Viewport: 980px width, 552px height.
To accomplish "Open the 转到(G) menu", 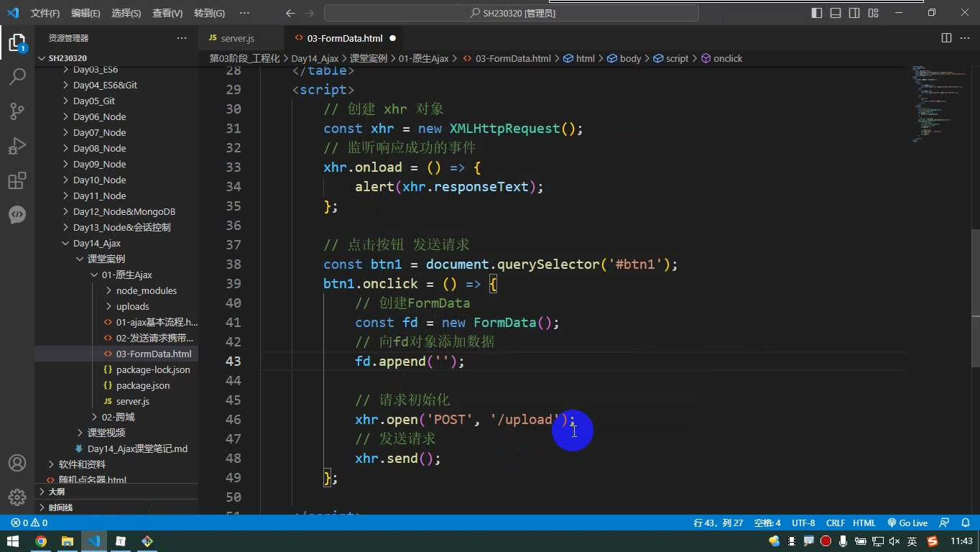I will tap(209, 13).
